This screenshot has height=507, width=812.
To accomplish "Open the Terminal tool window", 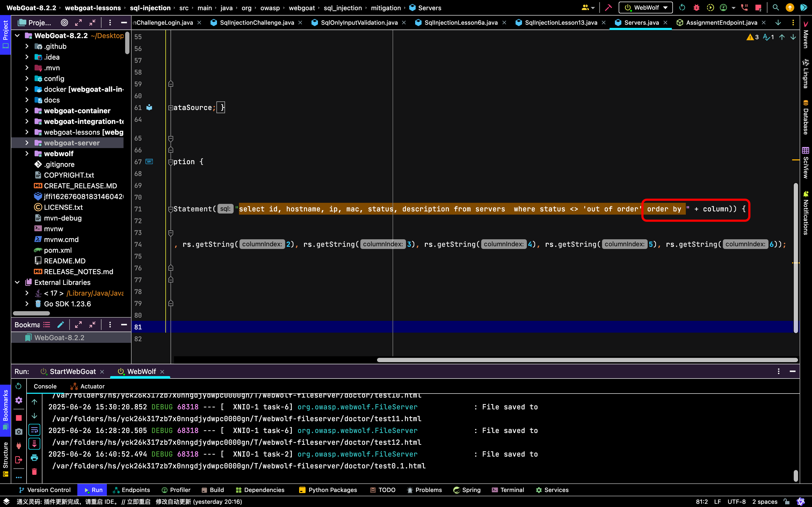I will tap(508, 490).
